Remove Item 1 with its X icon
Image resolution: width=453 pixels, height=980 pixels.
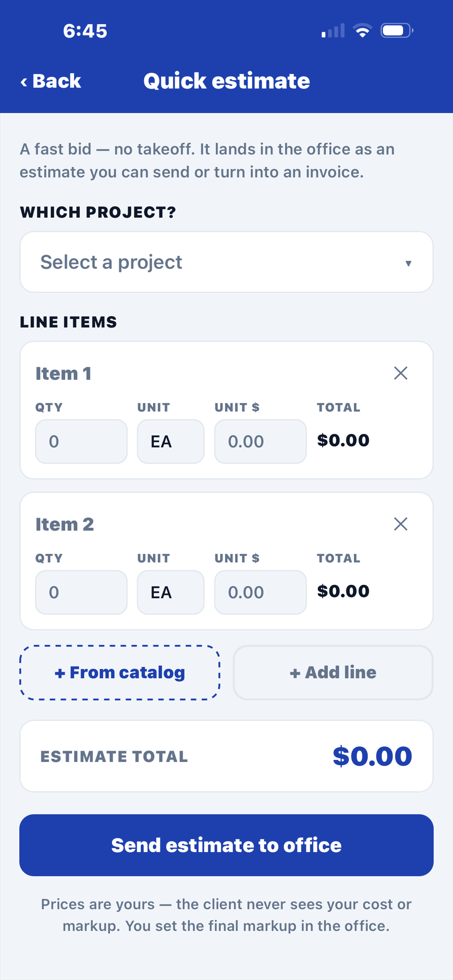tap(400, 373)
